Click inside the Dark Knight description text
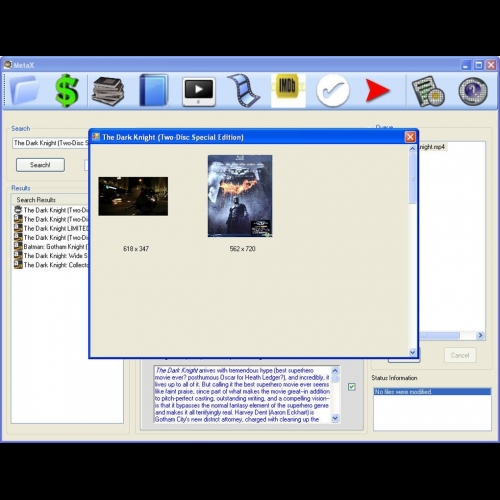 243,395
